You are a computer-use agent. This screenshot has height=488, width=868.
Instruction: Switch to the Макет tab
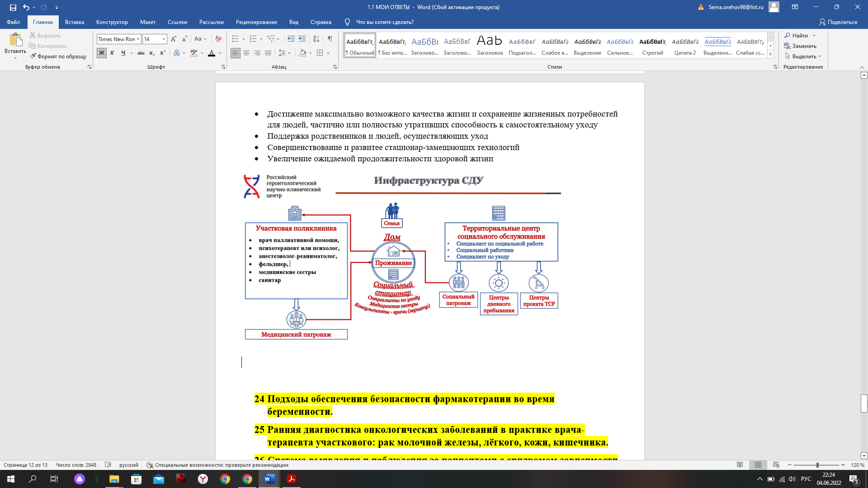click(x=148, y=22)
